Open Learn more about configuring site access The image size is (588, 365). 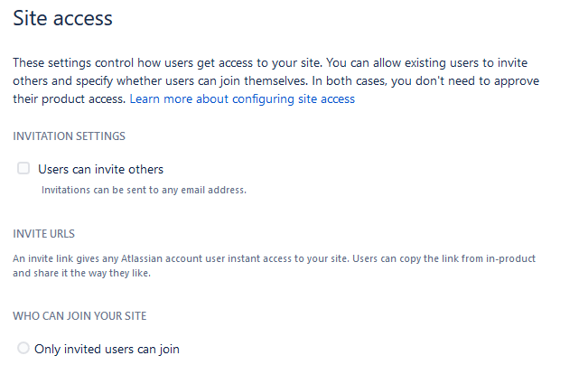(242, 99)
